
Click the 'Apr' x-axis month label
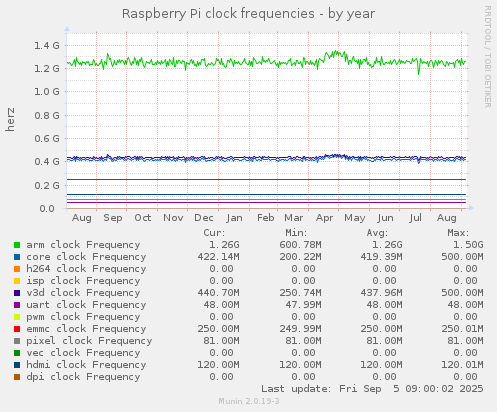click(x=324, y=218)
